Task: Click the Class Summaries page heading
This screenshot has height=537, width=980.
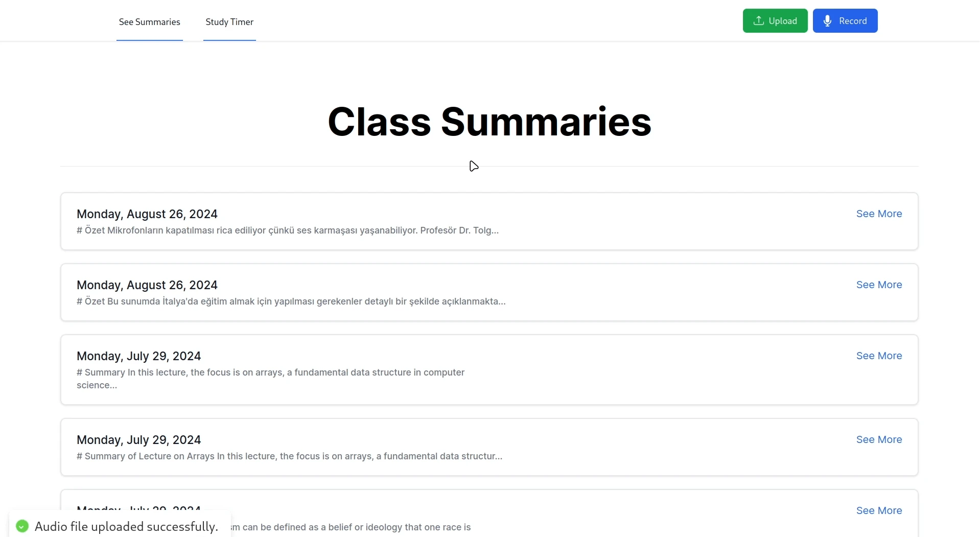Action: pos(489,122)
